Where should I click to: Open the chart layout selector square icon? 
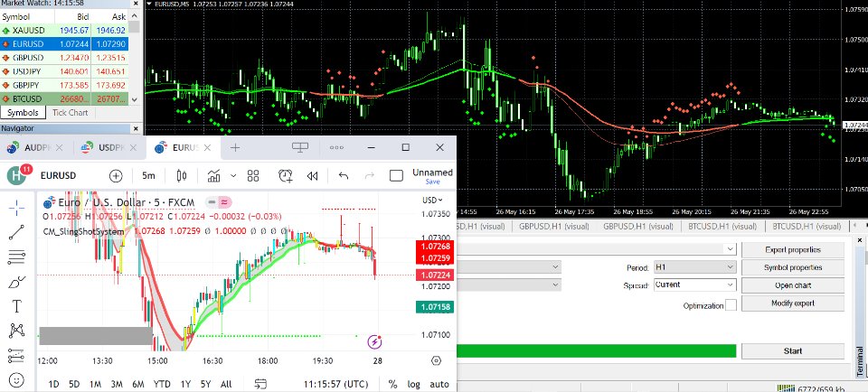tap(396, 176)
